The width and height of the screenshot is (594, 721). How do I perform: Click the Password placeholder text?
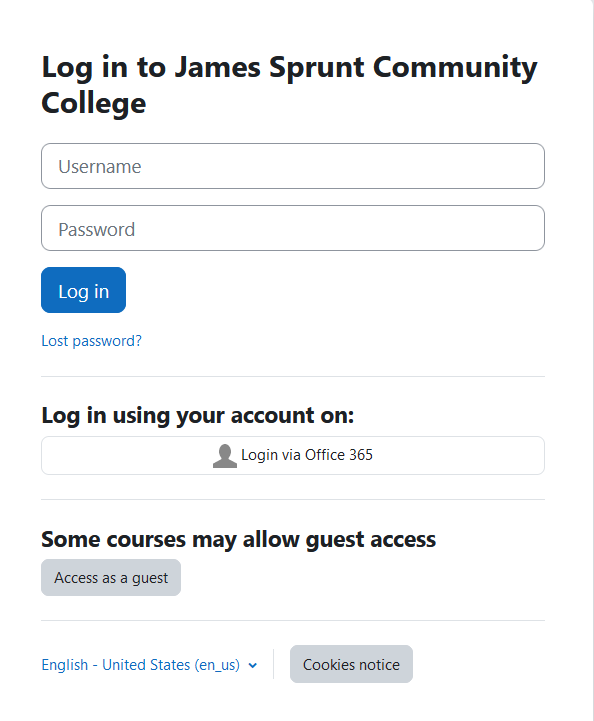(97, 229)
